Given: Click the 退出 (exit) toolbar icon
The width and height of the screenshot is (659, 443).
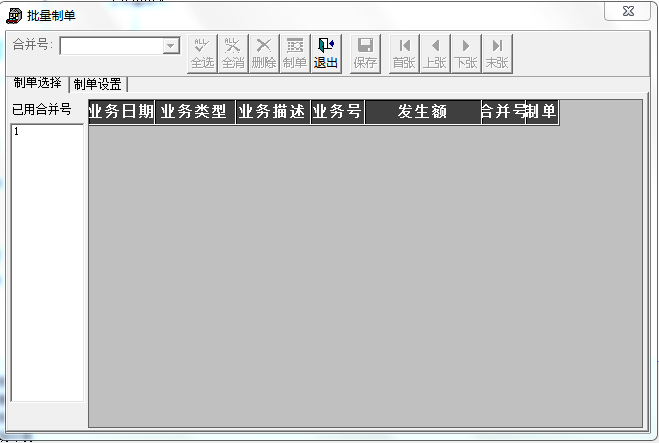Looking at the screenshot, I should [326, 53].
